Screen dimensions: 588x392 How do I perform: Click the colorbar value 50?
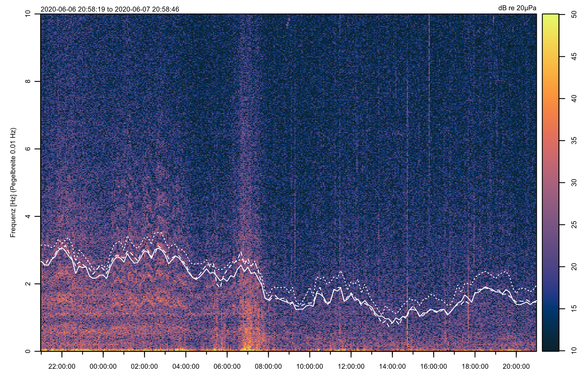coord(574,14)
